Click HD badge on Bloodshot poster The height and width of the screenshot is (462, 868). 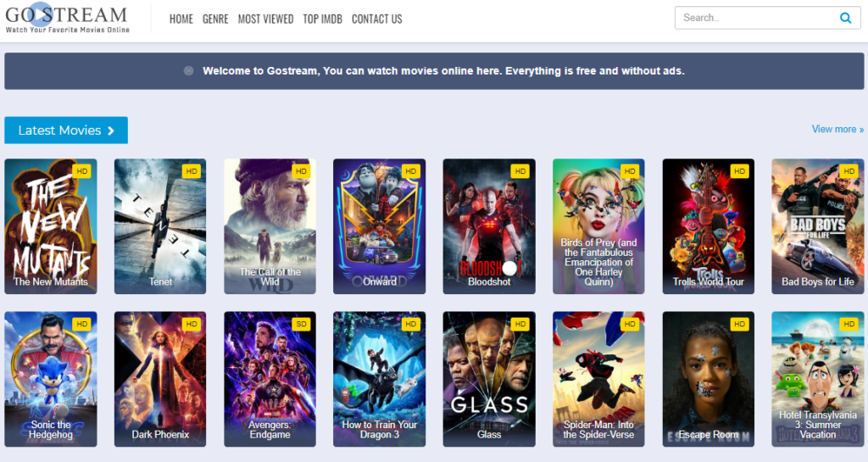pyautogui.click(x=520, y=171)
